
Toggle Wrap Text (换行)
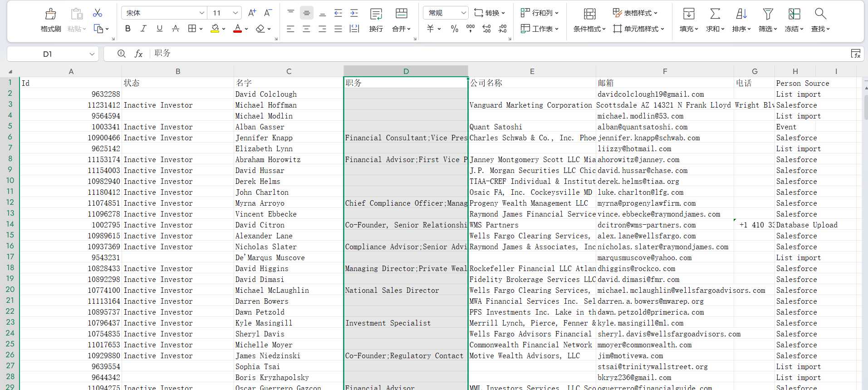(x=376, y=20)
